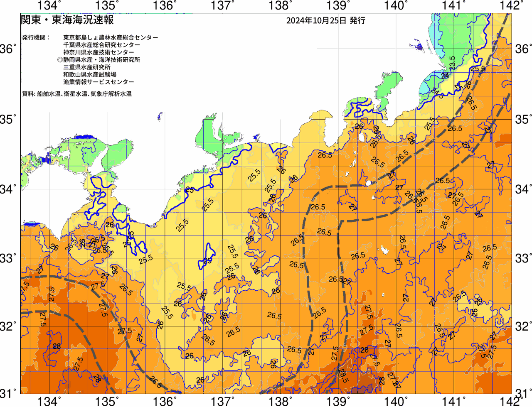Image resolution: width=532 pixels, height=407 pixels.
Task: Click the 32° latitude label on right axis
Action: (523, 326)
